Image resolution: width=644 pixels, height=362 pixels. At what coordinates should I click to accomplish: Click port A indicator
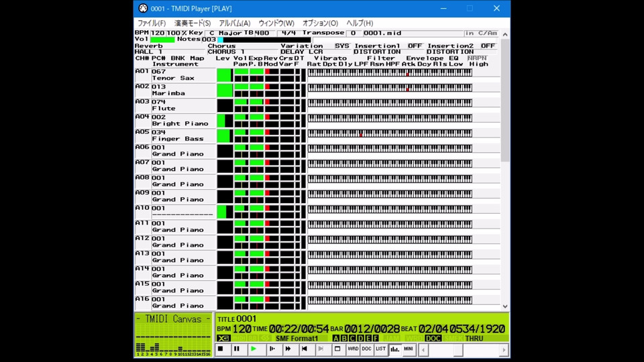tap(336, 338)
